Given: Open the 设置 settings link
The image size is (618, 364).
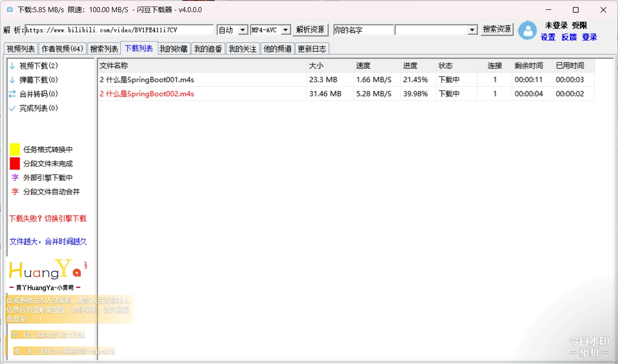Looking at the screenshot, I should [548, 38].
